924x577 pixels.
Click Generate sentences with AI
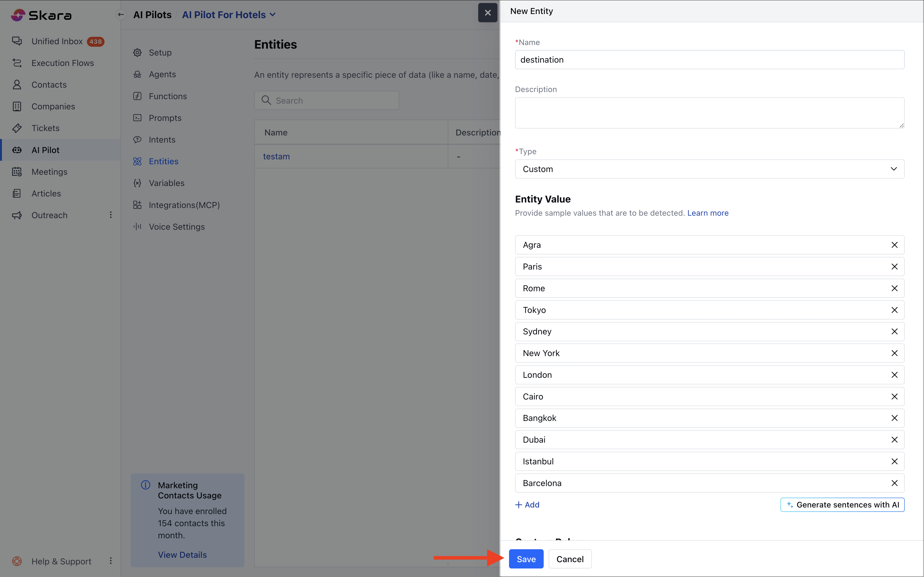842,505
